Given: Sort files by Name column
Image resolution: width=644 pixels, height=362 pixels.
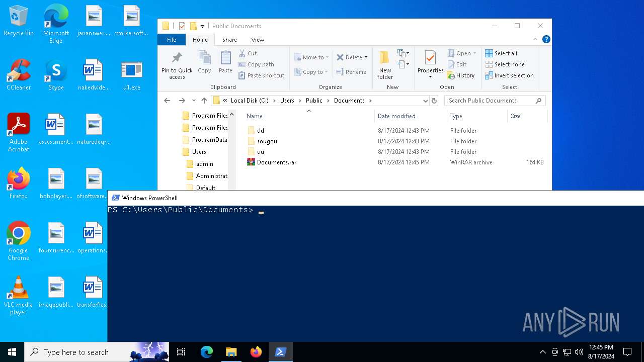Looking at the screenshot, I should coord(309,116).
